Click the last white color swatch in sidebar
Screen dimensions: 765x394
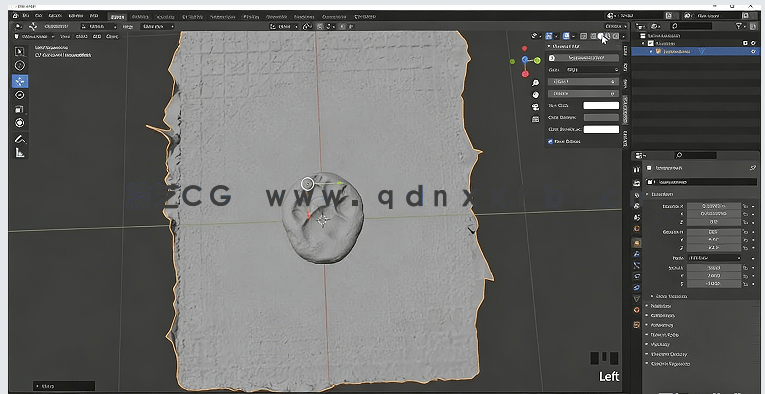click(601, 129)
